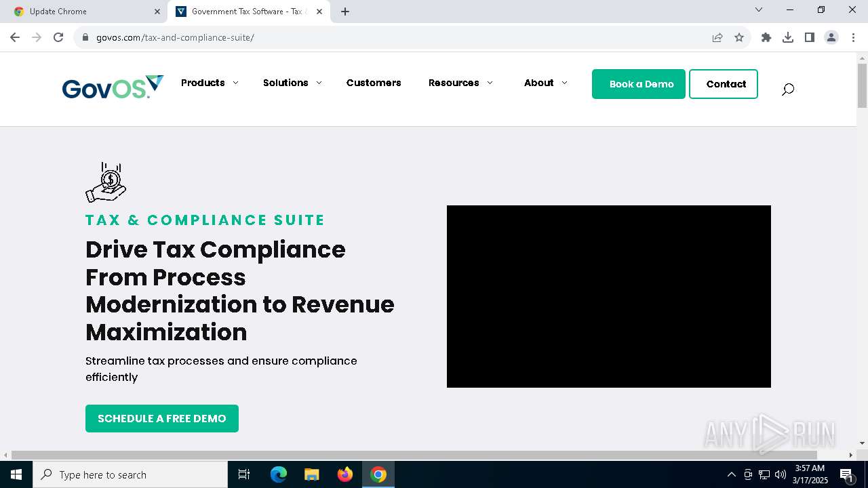The height and width of the screenshot is (488, 868).
Task: Click the horizontal page scrollbar
Action: point(414,455)
